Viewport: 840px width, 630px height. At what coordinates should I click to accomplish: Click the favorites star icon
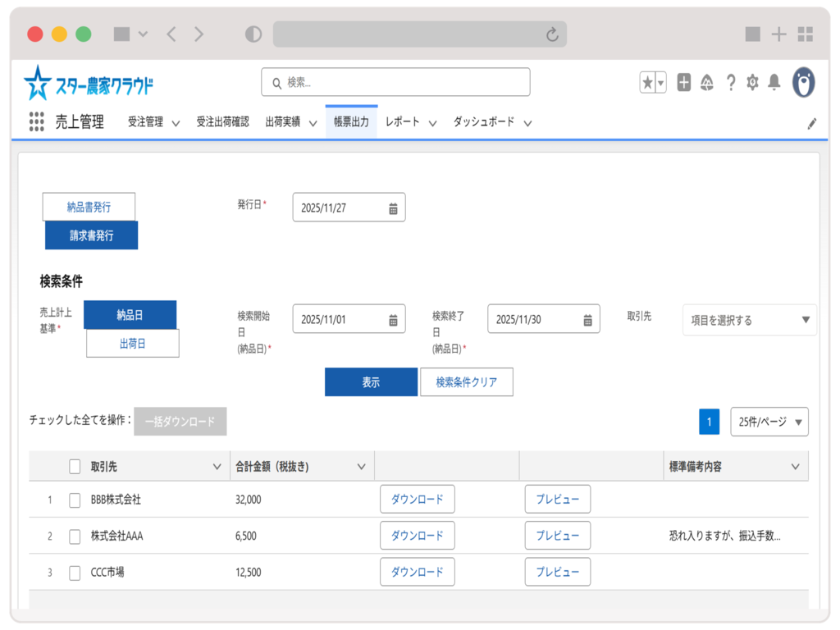coord(648,82)
